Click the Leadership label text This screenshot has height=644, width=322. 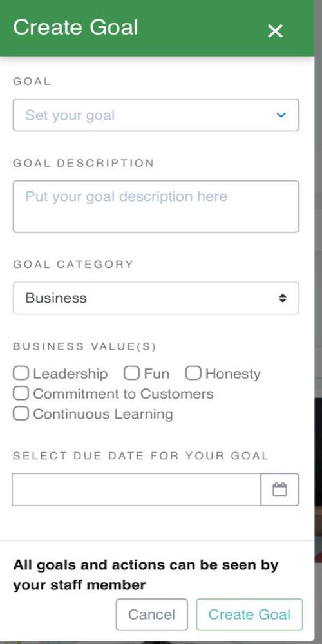coord(70,374)
